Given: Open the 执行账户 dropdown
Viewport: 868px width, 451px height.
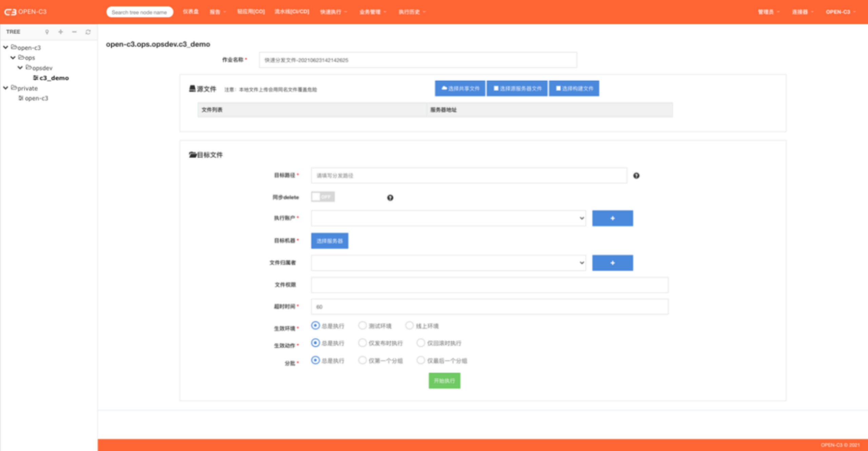Looking at the screenshot, I should click(448, 218).
